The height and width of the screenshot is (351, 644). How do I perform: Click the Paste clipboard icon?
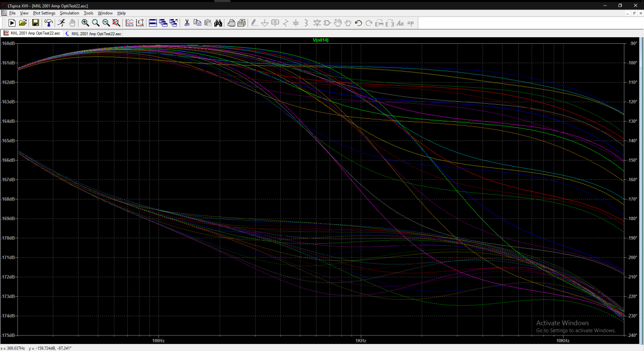[207, 23]
